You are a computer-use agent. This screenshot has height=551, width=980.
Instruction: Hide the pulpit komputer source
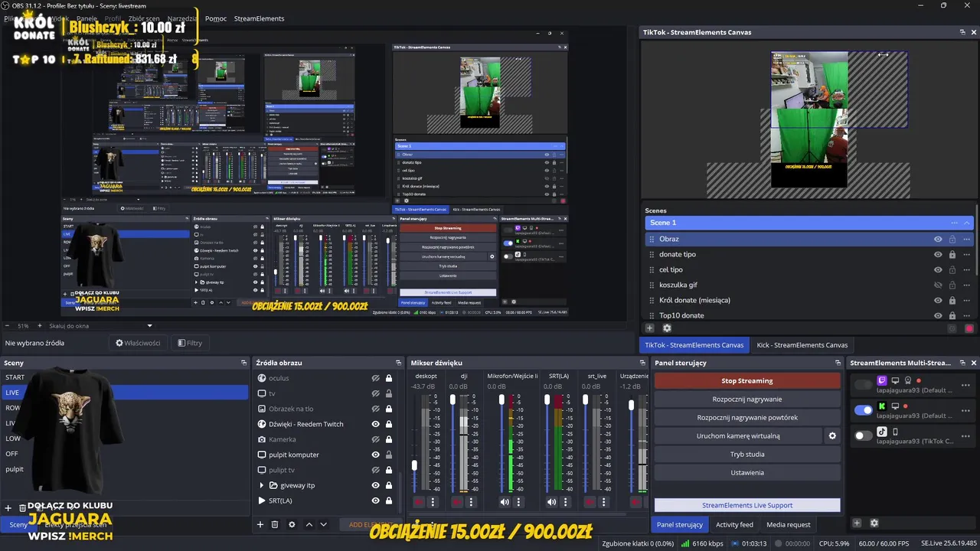[376, 455]
